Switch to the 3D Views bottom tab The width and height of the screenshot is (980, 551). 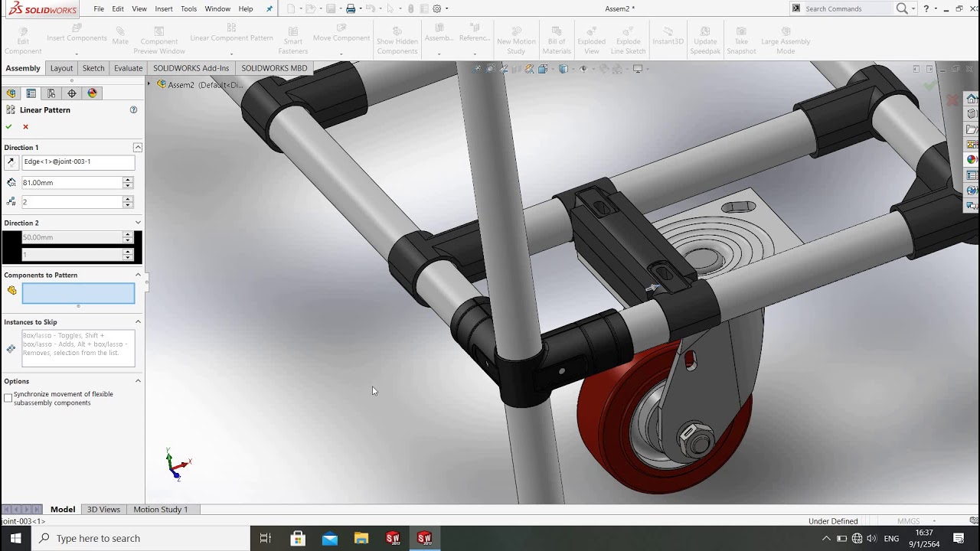tap(103, 510)
